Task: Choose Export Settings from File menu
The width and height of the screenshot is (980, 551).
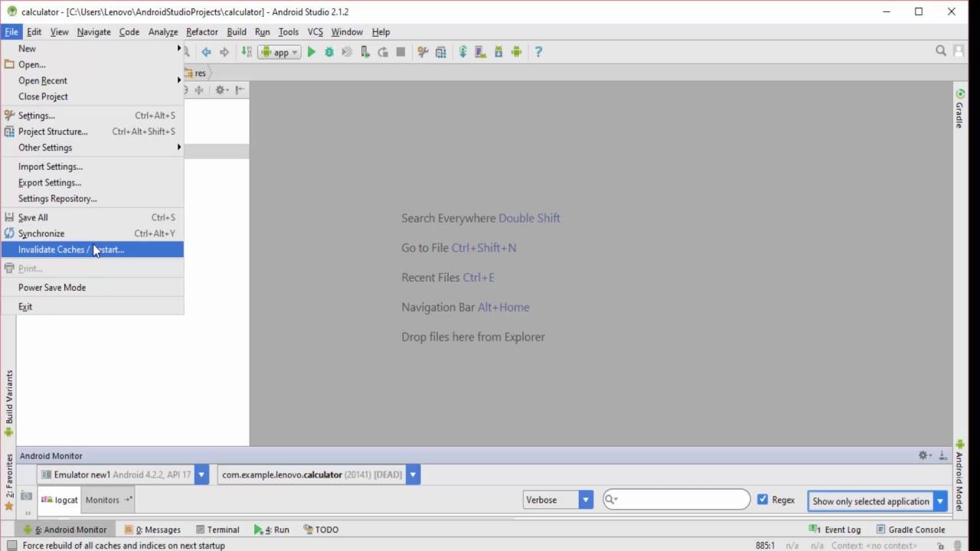Action: click(x=92, y=183)
